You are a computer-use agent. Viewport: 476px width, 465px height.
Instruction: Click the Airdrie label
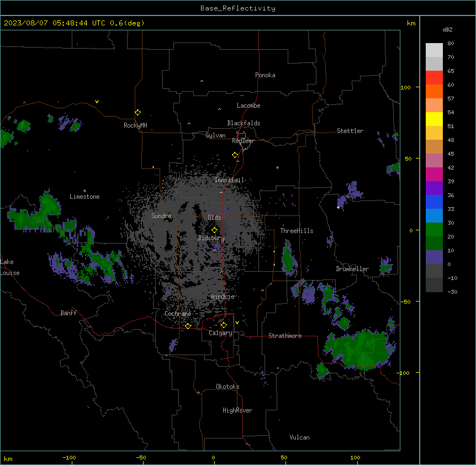click(223, 297)
